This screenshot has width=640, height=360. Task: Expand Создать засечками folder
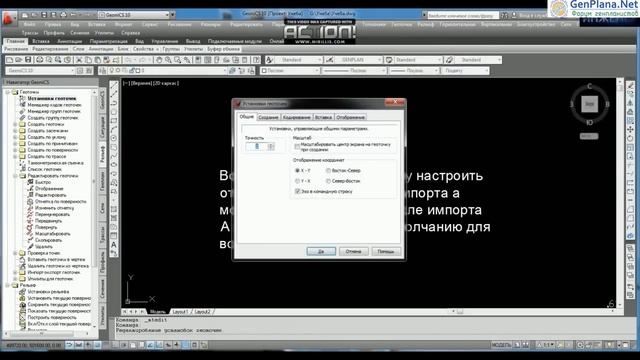tap(15, 131)
